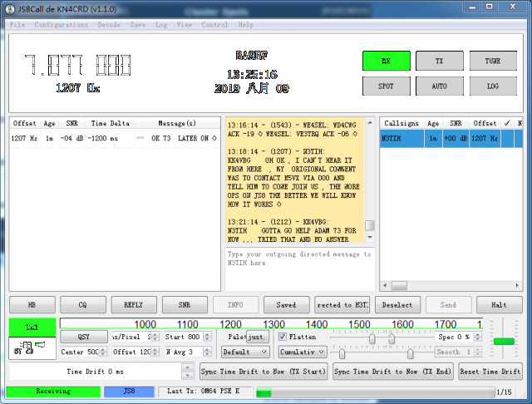Click the HB heartbeat button
Screen dimensions: 532x404
pyautogui.click(x=32, y=304)
